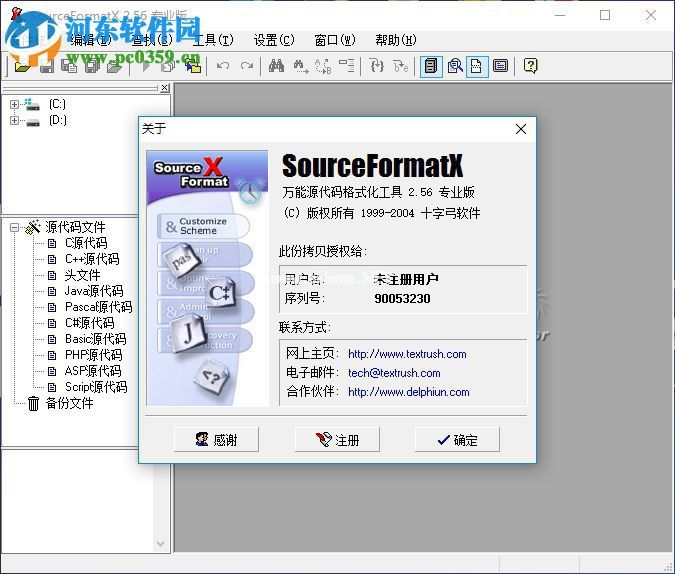Click the 感谢 button in About dialog

pyautogui.click(x=216, y=440)
